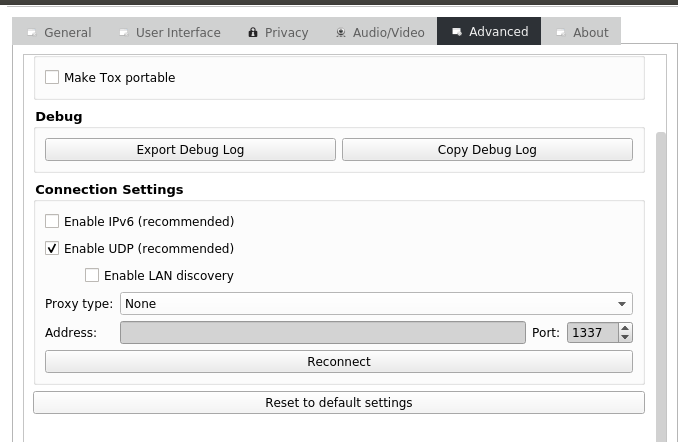Click the Advanced tab icon
This screenshot has height=442, width=678.
[457, 32]
